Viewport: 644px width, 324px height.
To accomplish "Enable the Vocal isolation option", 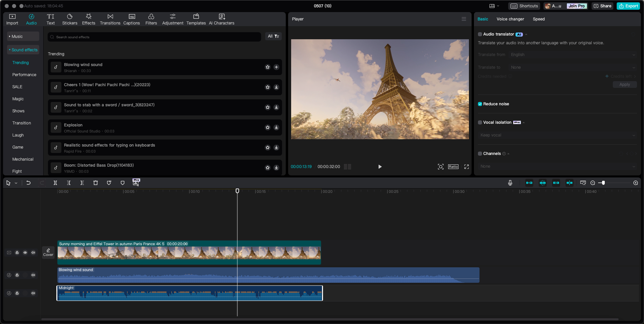I will click(x=480, y=122).
